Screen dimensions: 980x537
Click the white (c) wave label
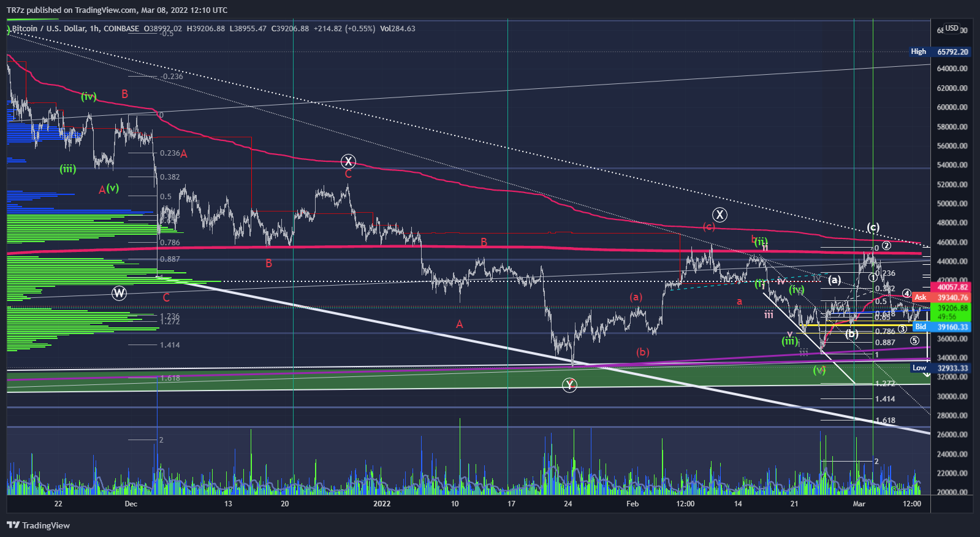click(873, 227)
